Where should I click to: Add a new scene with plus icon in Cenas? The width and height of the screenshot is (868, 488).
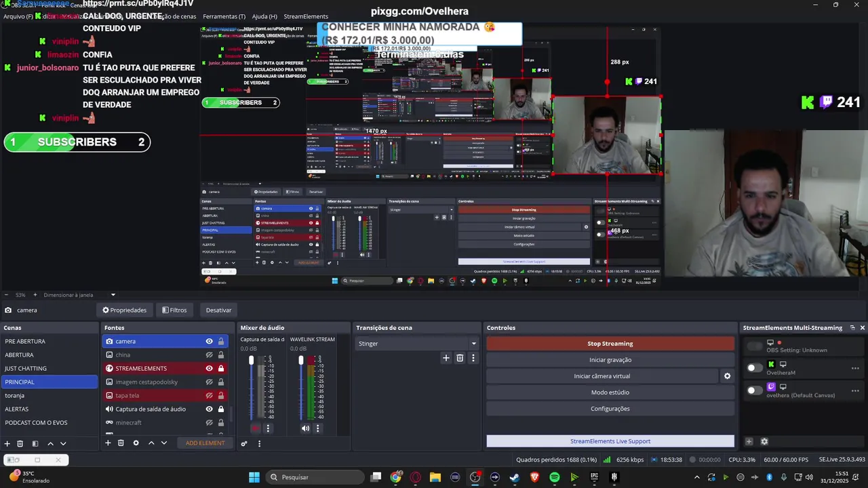(x=7, y=443)
